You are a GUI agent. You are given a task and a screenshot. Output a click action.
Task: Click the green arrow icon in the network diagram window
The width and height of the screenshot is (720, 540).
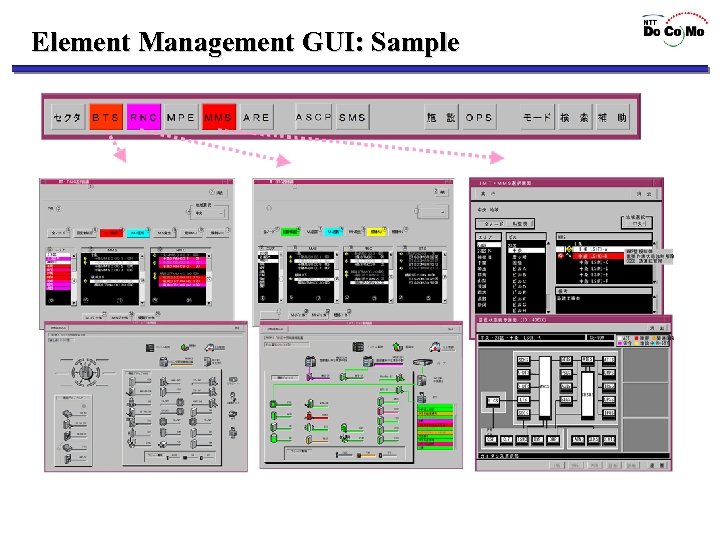click(x=398, y=346)
